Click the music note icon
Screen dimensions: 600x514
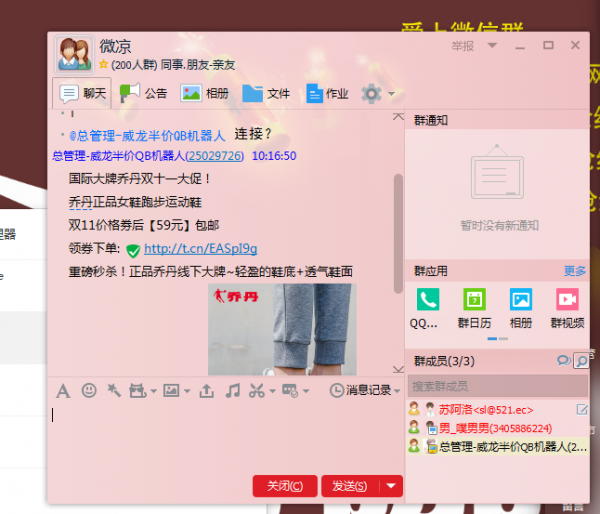[232, 390]
